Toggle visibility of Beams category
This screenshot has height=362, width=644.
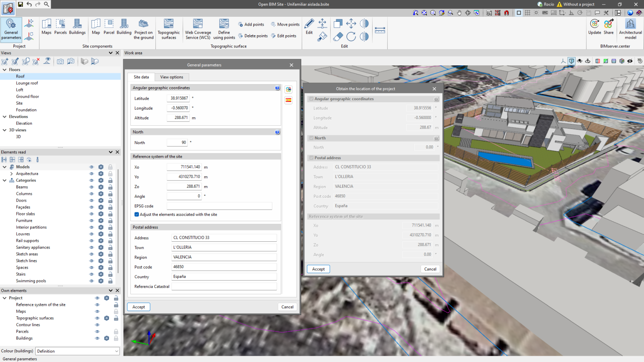[91, 187]
